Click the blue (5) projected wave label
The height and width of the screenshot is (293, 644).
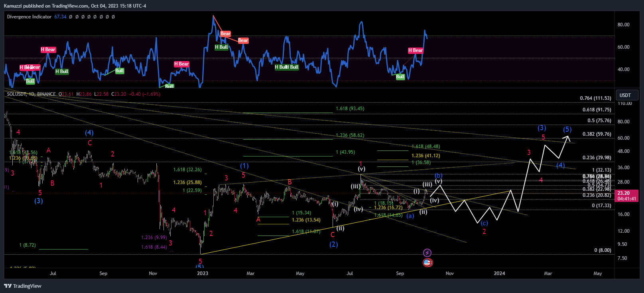pyautogui.click(x=567, y=129)
